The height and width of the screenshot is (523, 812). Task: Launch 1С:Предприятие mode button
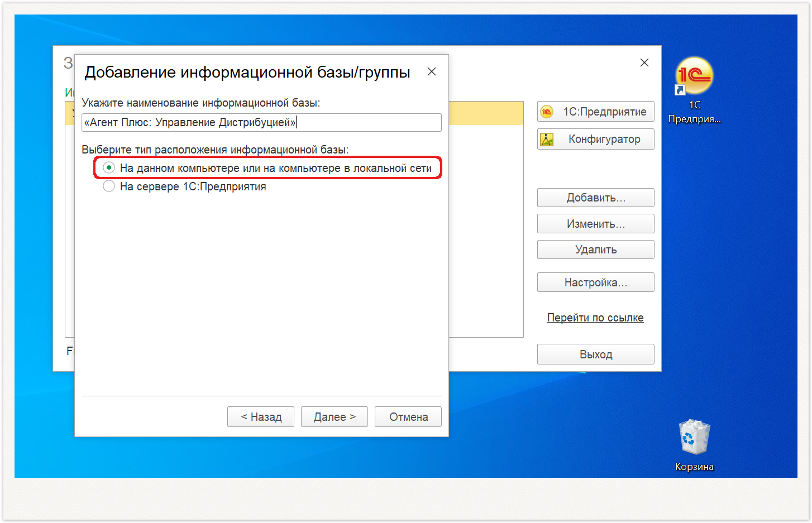[x=595, y=112]
